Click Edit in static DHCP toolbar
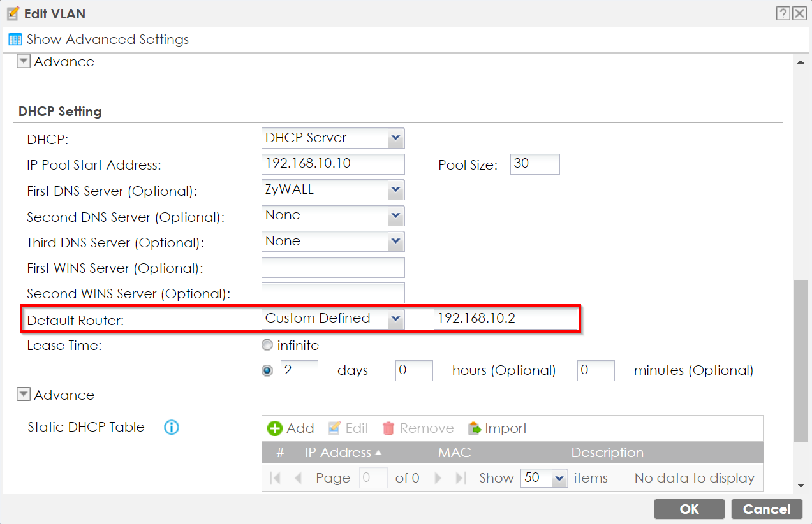The image size is (812, 524). [x=349, y=428]
